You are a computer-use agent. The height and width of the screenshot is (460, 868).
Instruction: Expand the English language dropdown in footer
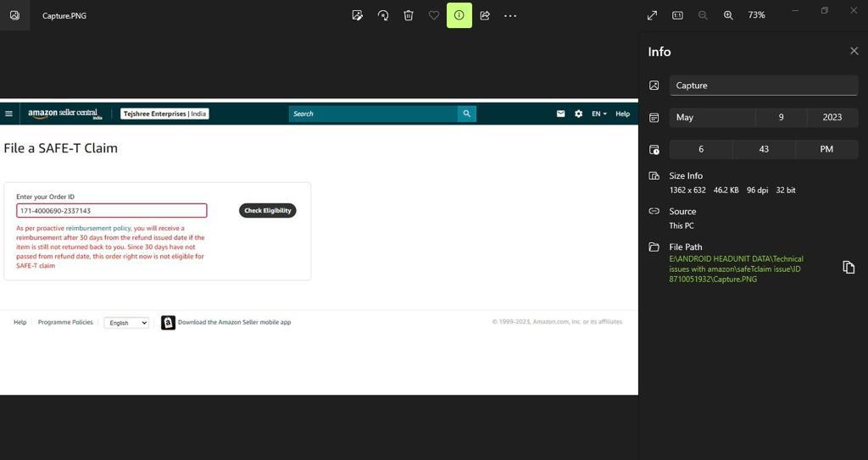tap(127, 323)
